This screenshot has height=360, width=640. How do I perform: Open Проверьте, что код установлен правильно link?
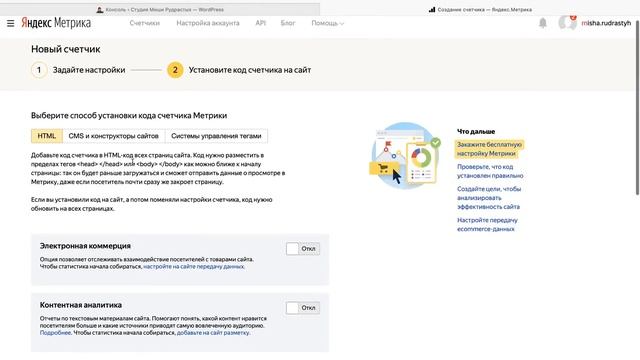tap(490, 171)
